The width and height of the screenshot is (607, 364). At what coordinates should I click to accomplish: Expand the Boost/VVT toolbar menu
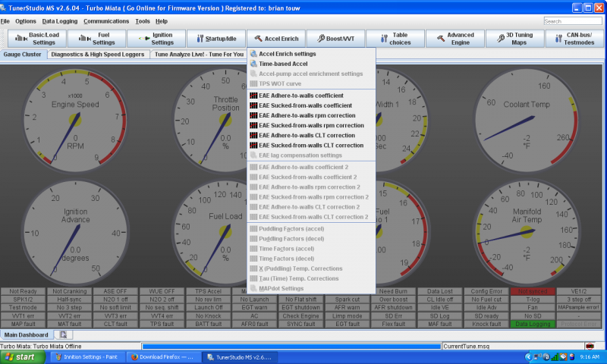click(336, 38)
